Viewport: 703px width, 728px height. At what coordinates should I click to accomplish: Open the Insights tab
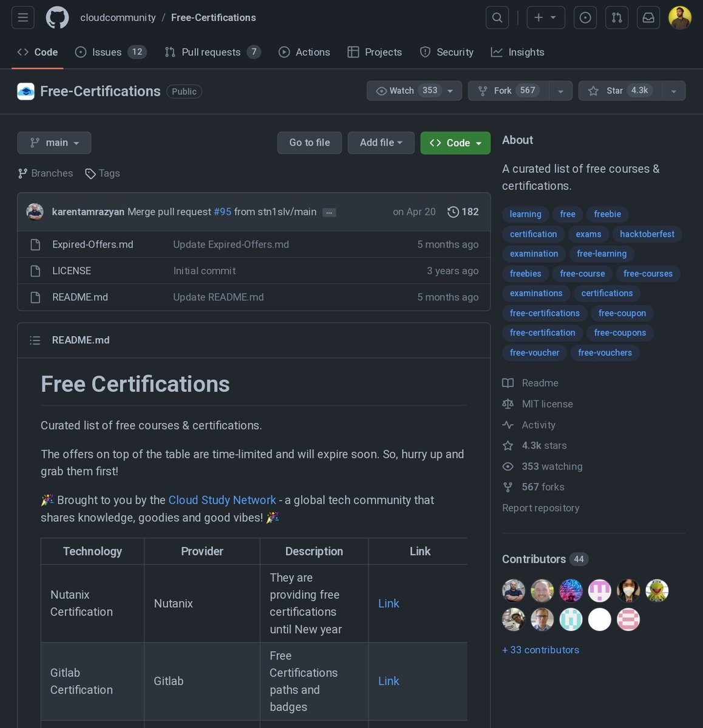pos(518,52)
